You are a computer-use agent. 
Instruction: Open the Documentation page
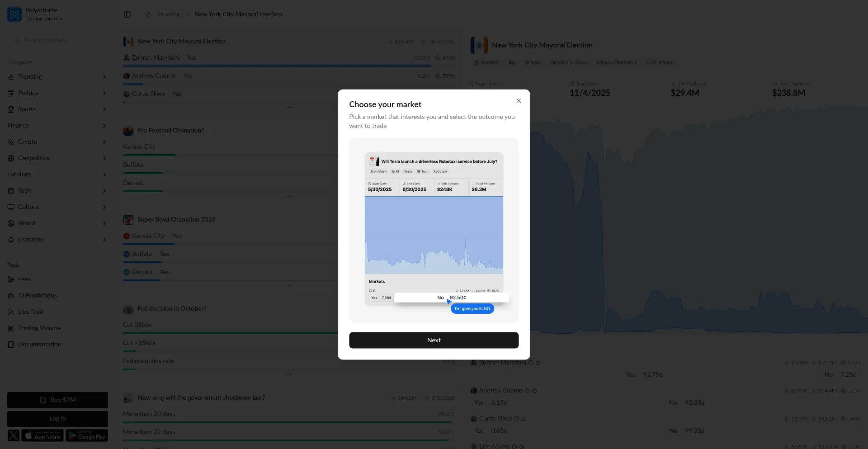point(39,344)
